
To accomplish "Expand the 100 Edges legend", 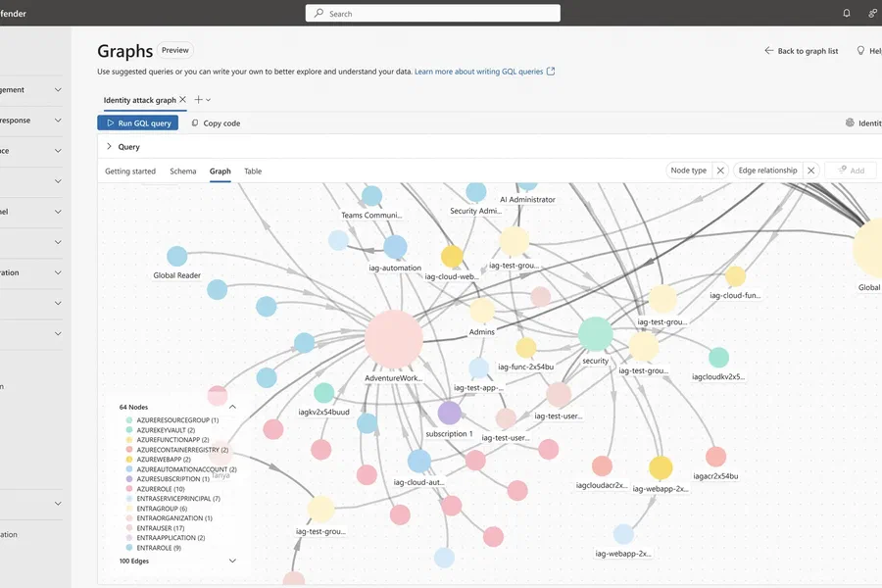I will pos(232,561).
